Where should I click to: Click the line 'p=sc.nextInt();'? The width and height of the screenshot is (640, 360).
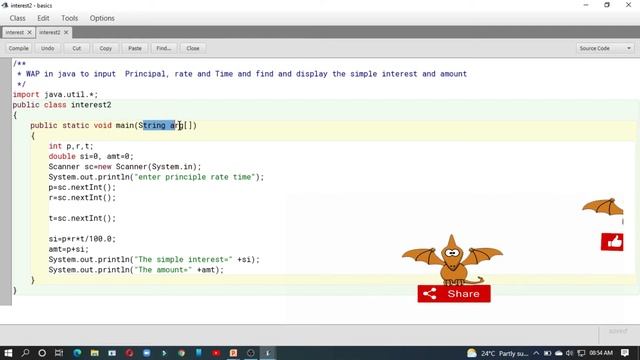click(82, 187)
